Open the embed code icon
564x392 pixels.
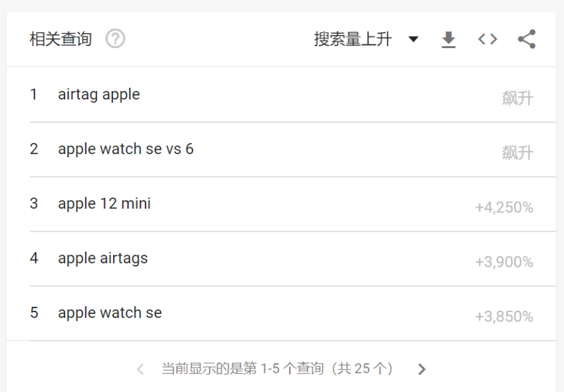487,39
